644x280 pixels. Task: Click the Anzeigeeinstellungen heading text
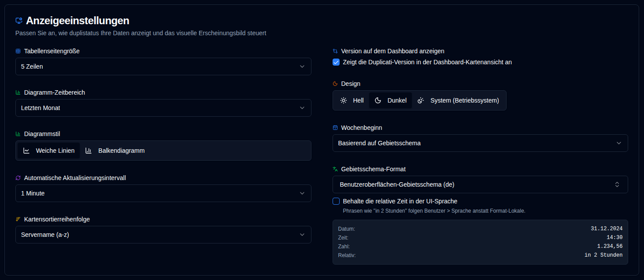point(78,21)
